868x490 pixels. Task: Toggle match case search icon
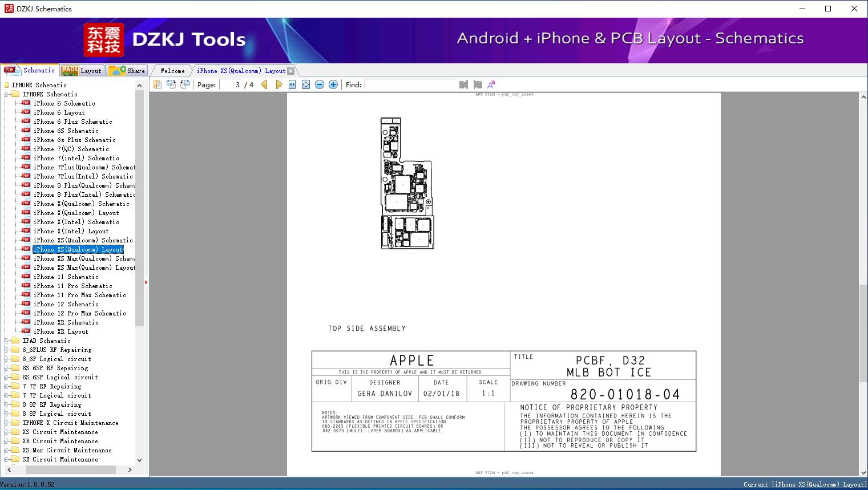click(491, 84)
